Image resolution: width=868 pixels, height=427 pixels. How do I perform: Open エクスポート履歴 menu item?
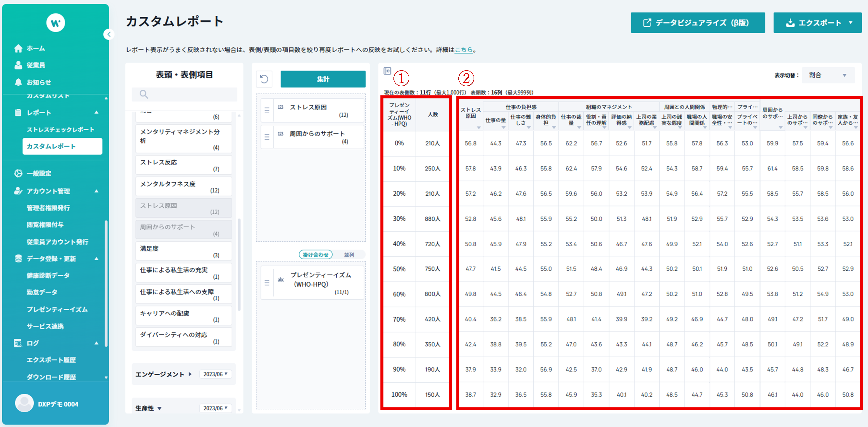tap(51, 360)
